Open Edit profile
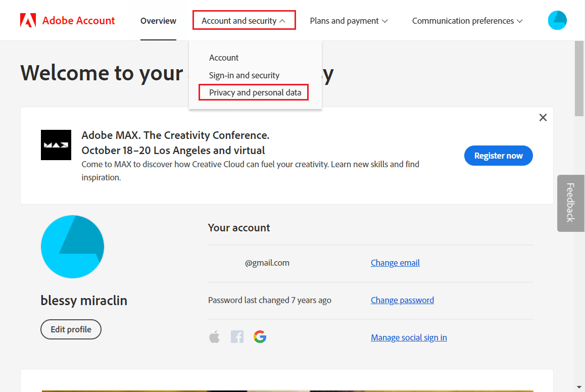This screenshot has width=585, height=392. tap(71, 329)
